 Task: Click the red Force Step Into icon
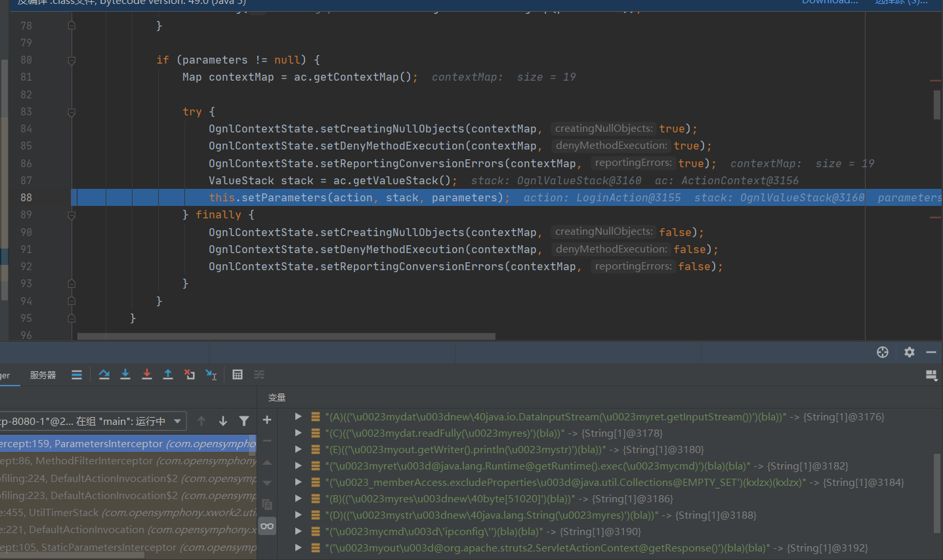(147, 374)
